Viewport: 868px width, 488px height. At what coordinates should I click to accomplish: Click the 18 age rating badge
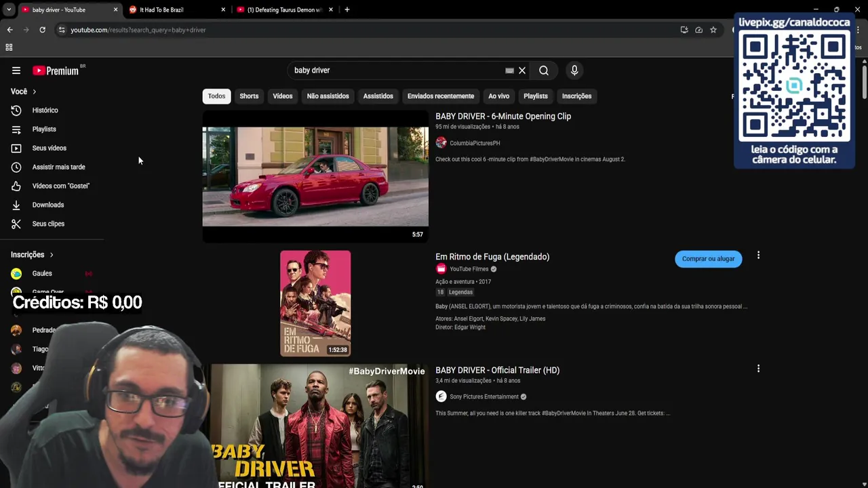[440, 292]
